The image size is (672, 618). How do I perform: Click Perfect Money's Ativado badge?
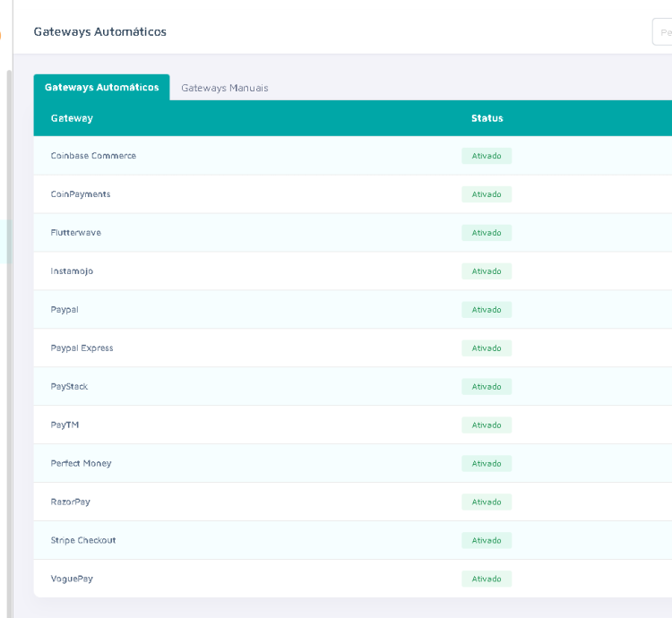pos(487,464)
